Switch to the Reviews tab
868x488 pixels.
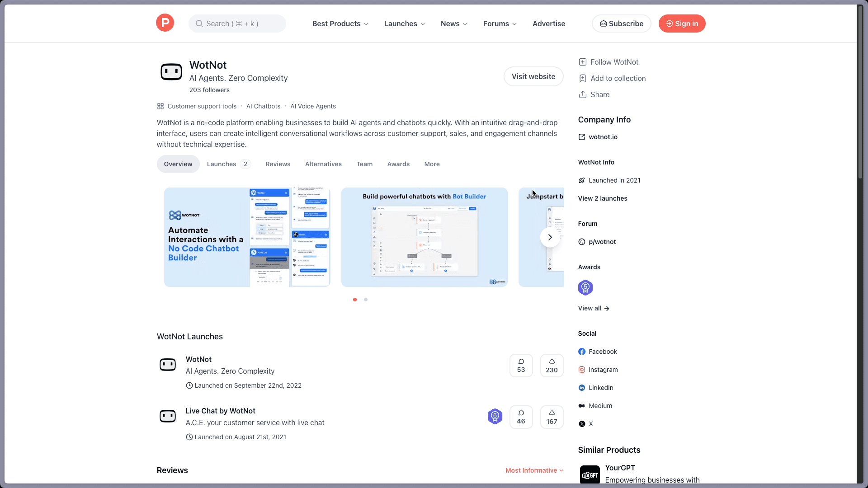tap(278, 164)
